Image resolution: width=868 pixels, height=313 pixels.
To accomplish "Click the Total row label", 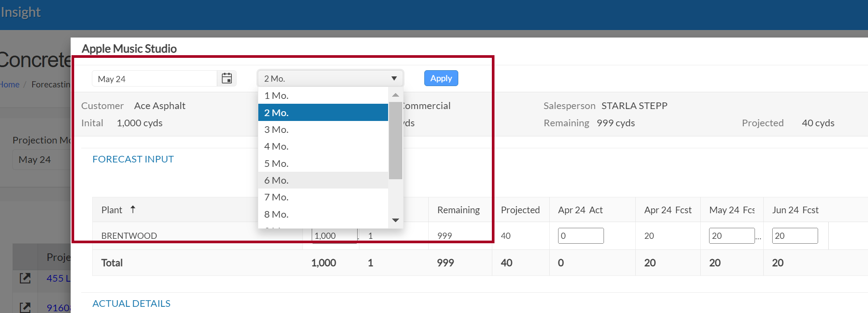I will [x=112, y=263].
